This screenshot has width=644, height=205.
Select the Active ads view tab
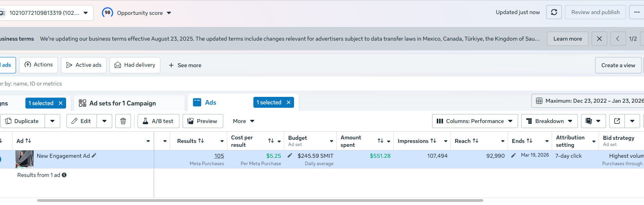coord(84,65)
